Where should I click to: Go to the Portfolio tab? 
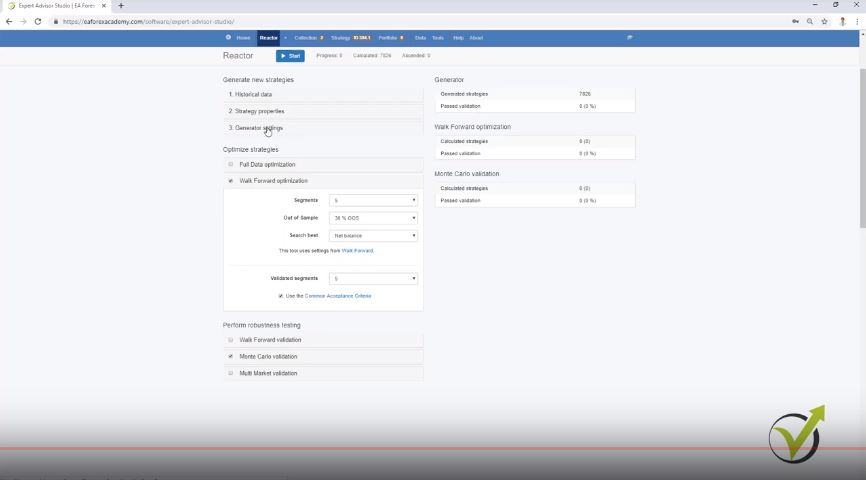[388, 38]
